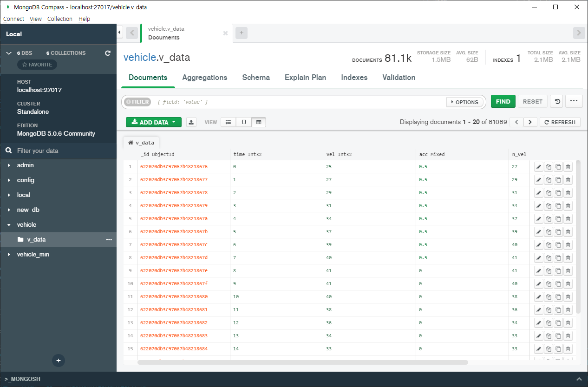Click the previous tab arrow
This screenshot has height=387, width=588.
tap(132, 33)
